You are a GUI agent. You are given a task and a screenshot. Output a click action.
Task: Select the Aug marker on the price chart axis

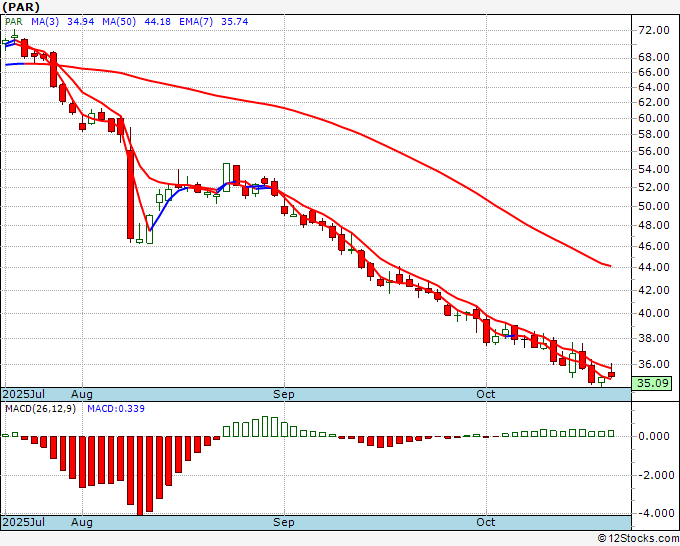(82, 394)
